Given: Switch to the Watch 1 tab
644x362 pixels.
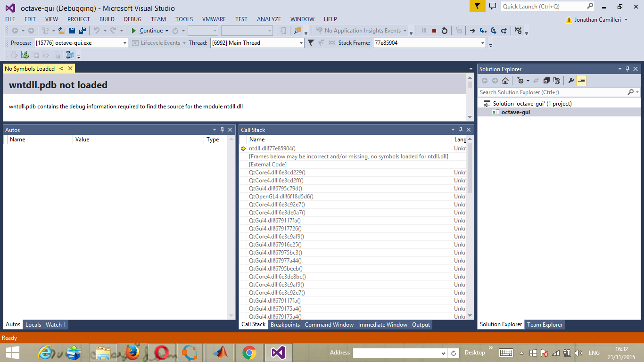Looking at the screenshot, I should [x=56, y=325].
